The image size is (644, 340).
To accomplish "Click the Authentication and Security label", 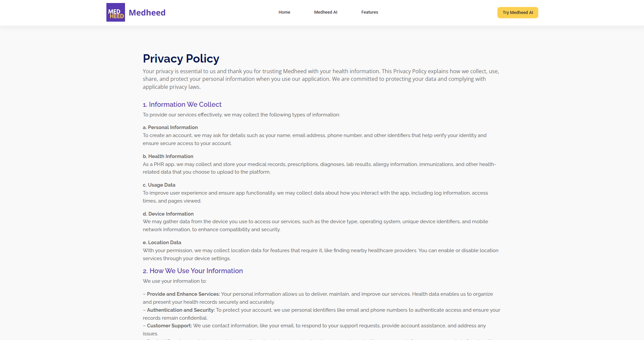I will coord(181,310).
